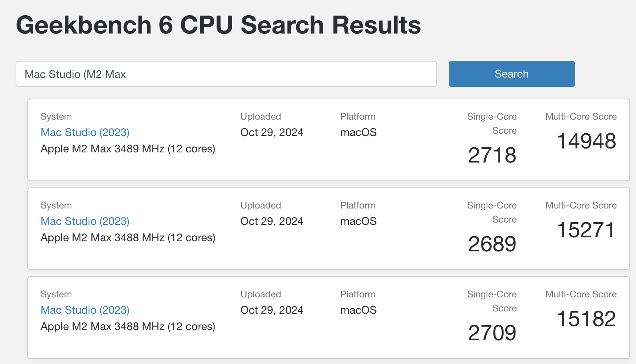Click the Single-Core Score 2689 value
The width and height of the screenshot is (636, 364).
click(492, 244)
